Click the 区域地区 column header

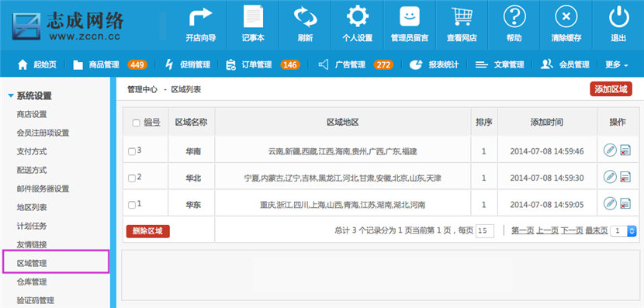point(343,122)
